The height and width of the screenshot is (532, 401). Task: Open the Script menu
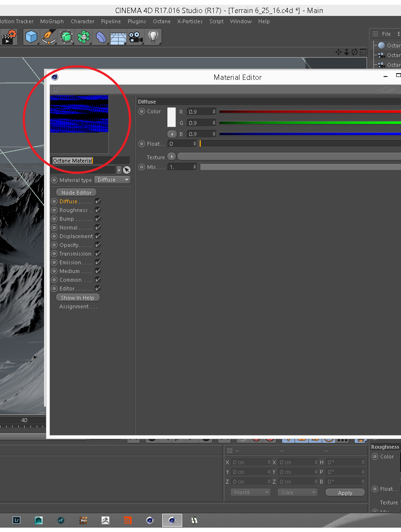(x=216, y=21)
